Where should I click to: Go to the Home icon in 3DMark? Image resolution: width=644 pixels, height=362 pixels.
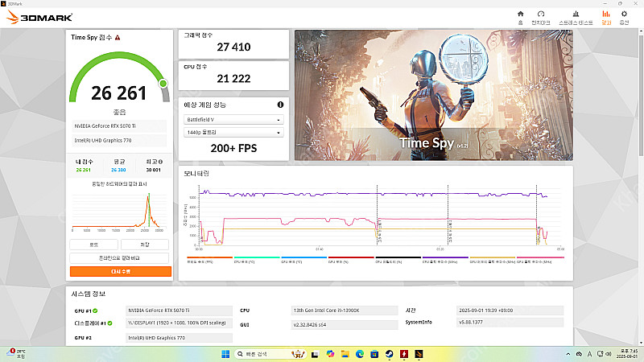(520, 14)
